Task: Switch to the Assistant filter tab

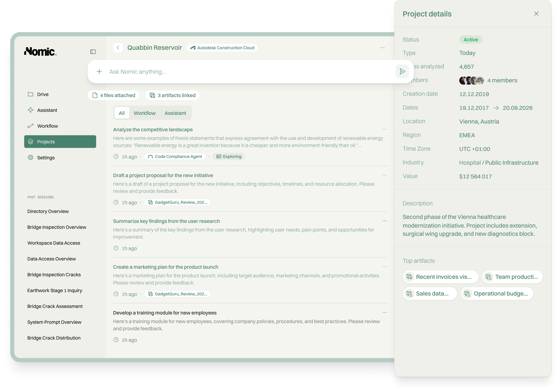Action: point(175,113)
